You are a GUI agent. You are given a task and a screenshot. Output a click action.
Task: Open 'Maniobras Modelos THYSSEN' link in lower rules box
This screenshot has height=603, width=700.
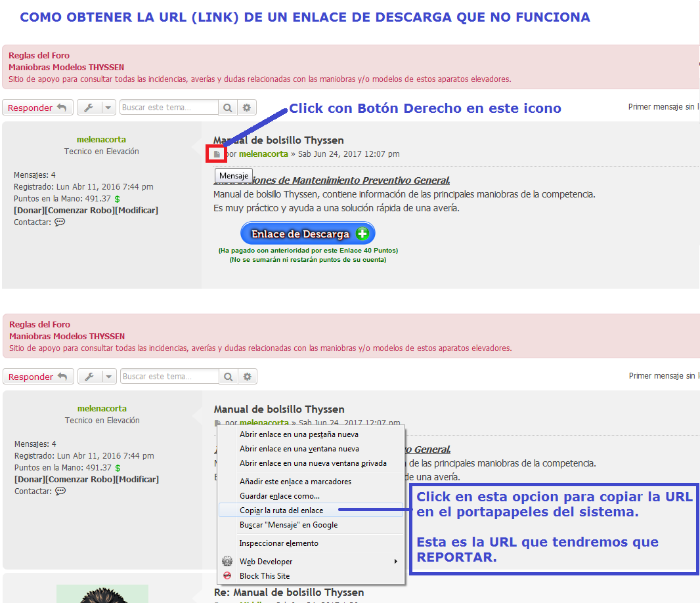(x=67, y=337)
